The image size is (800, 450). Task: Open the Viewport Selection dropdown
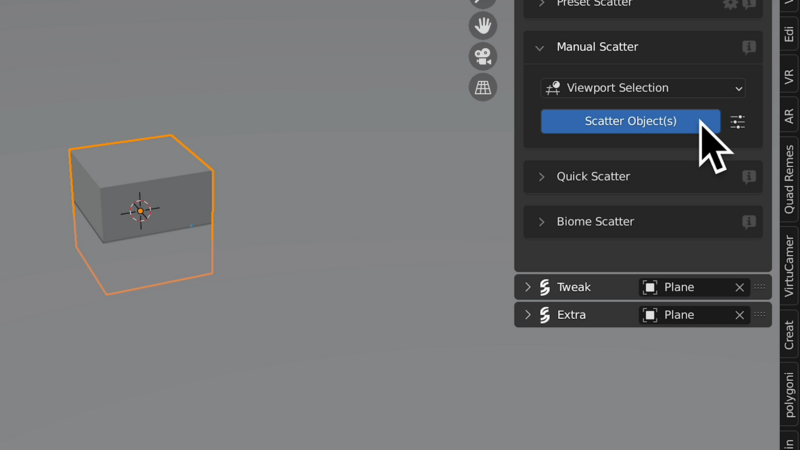643,88
